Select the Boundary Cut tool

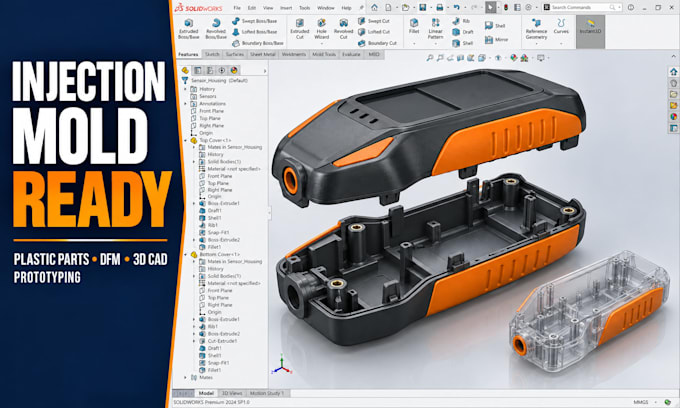[377, 43]
